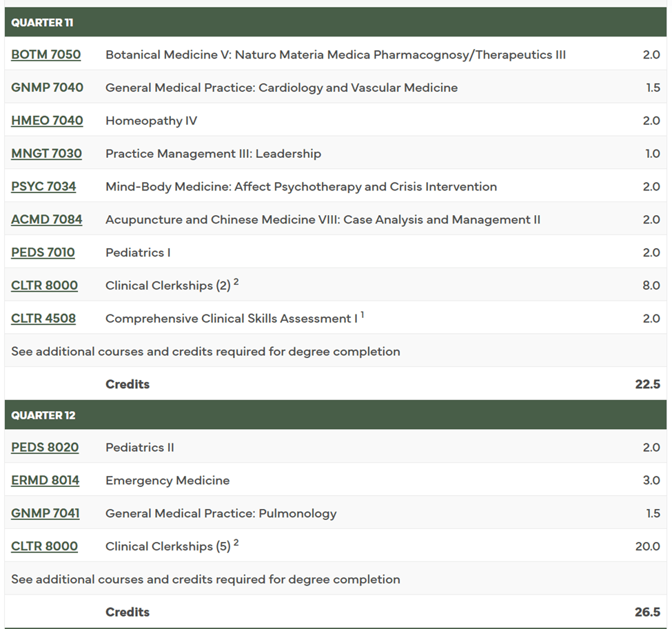Click additional courses note under Quarter 11
Image resolution: width=672 pixels, height=629 pixels.
point(205,352)
